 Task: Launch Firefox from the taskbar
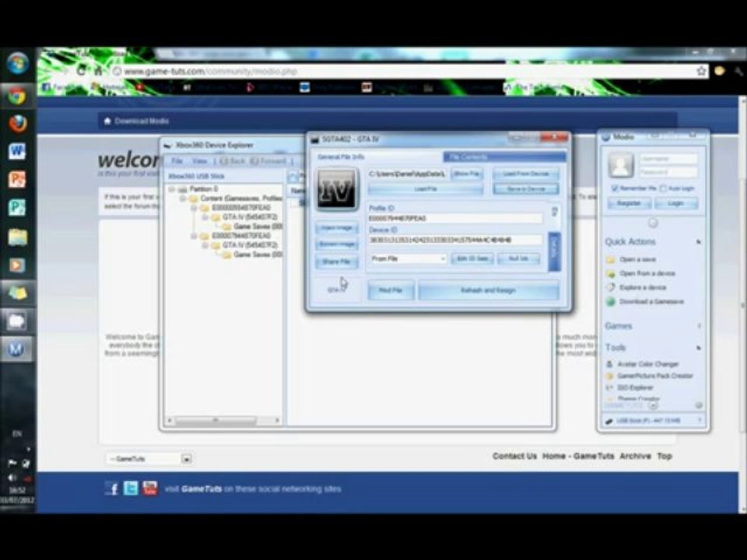tap(18, 124)
